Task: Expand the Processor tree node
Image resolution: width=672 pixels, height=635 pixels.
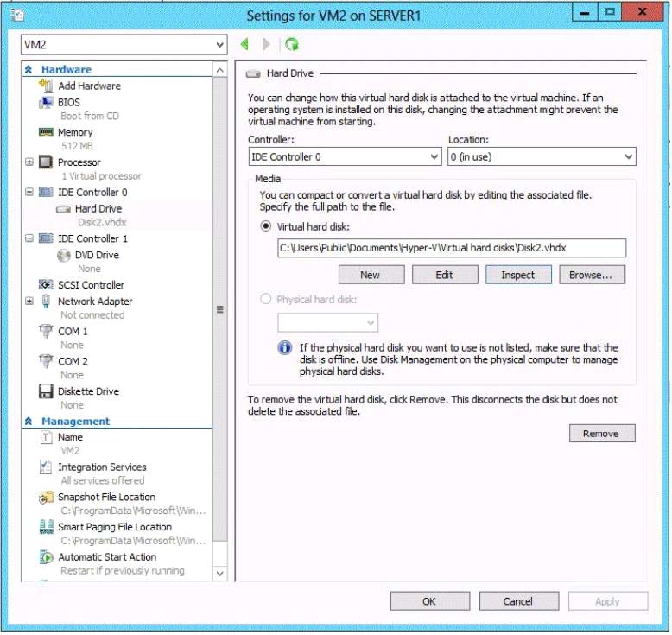Action: pos(29,162)
